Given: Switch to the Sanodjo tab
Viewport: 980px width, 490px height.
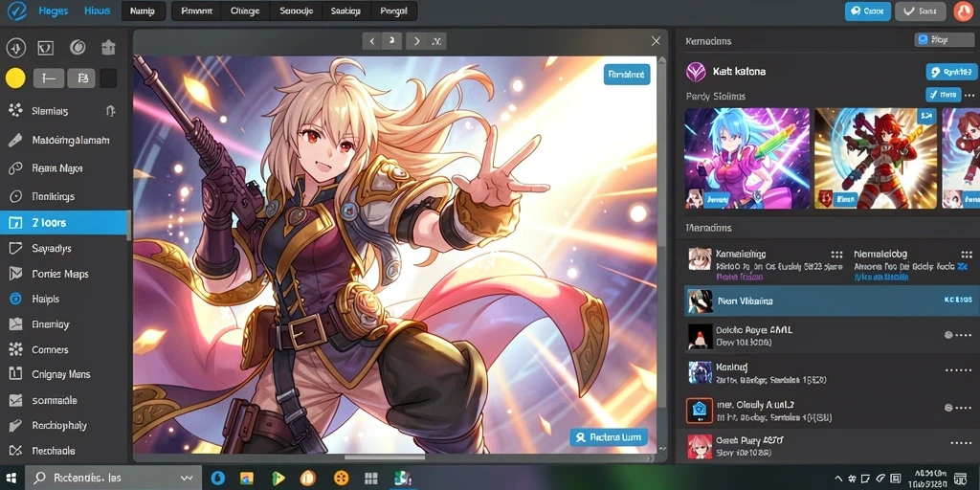Looking at the screenshot, I should pos(297,11).
